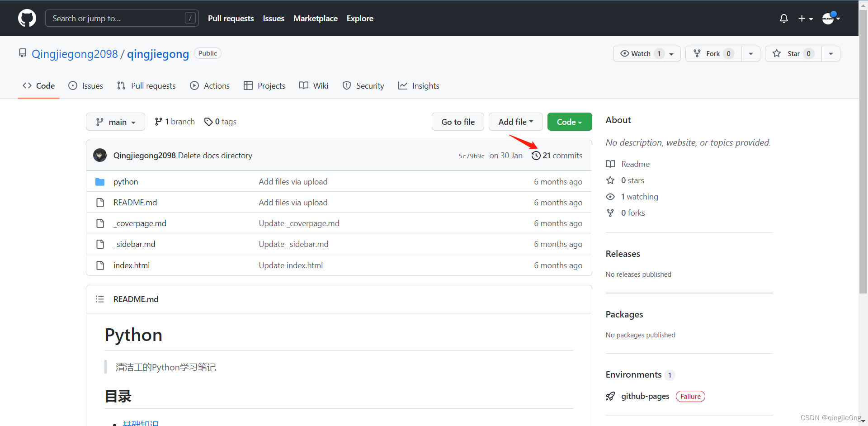Open the Add file dropdown
The width and height of the screenshot is (868, 426).
[x=516, y=122]
